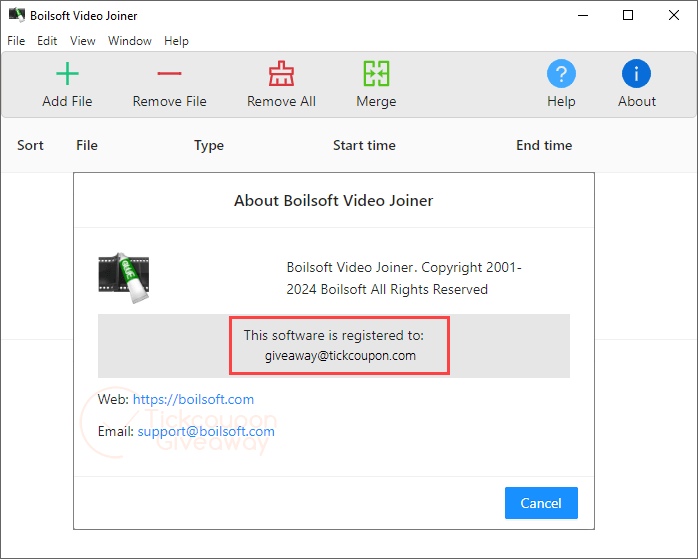Click the registered email giveaway@tickcoupon.com text
Image resolution: width=698 pixels, height=559 pixels.
pyautogui.click(x=340, y=356)
